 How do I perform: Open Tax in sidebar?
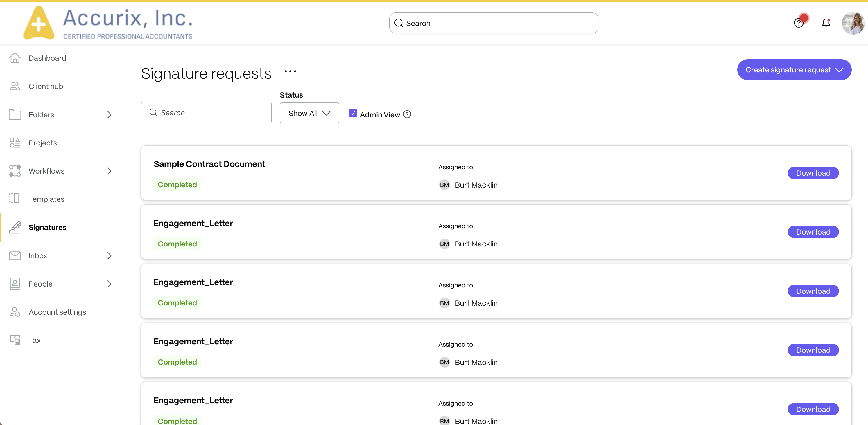34,340
